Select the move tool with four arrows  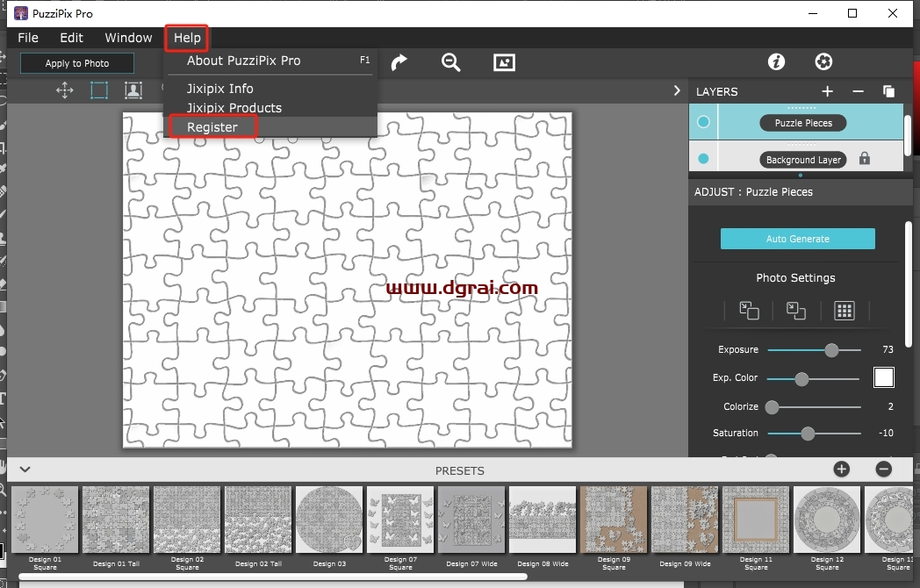click(65, 90)
